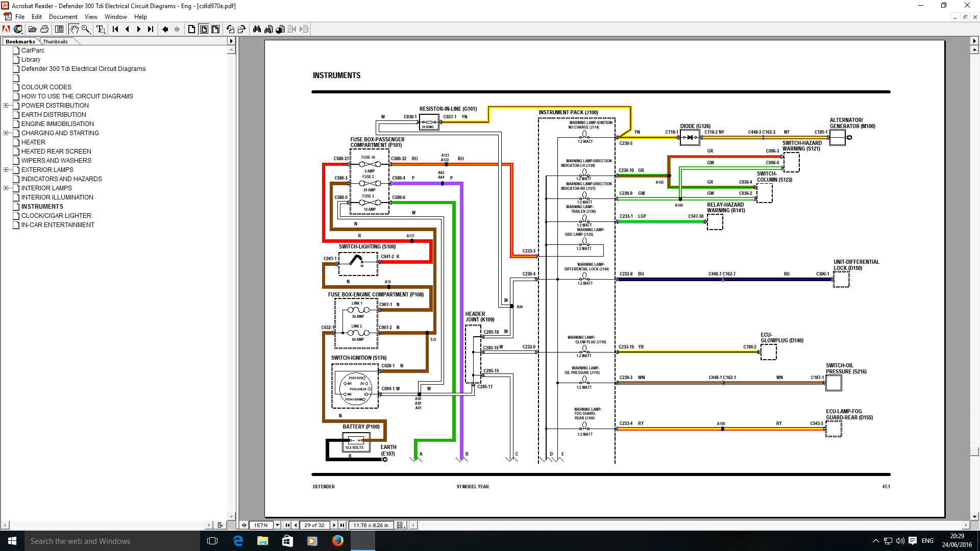980x551 pixels.
Task: Click the document scroll up arrow
Action: (x=974, y=50)
